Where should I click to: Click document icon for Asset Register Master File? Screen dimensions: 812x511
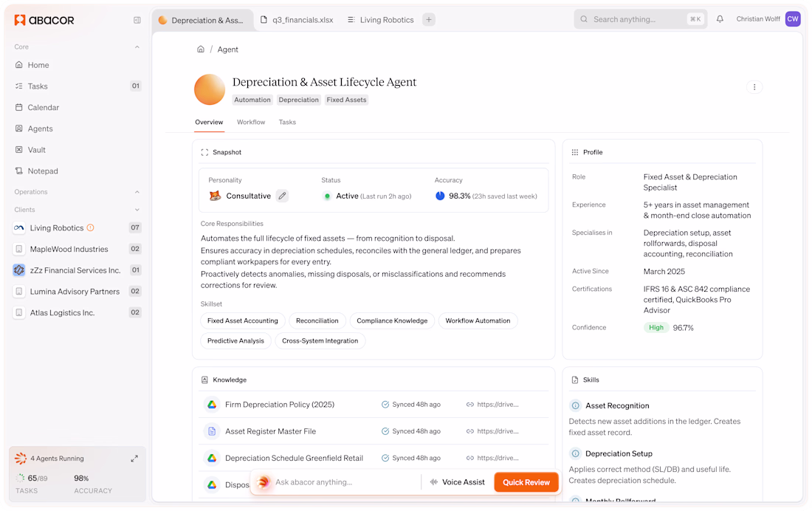pyautogui.click(x=212, y=431)
